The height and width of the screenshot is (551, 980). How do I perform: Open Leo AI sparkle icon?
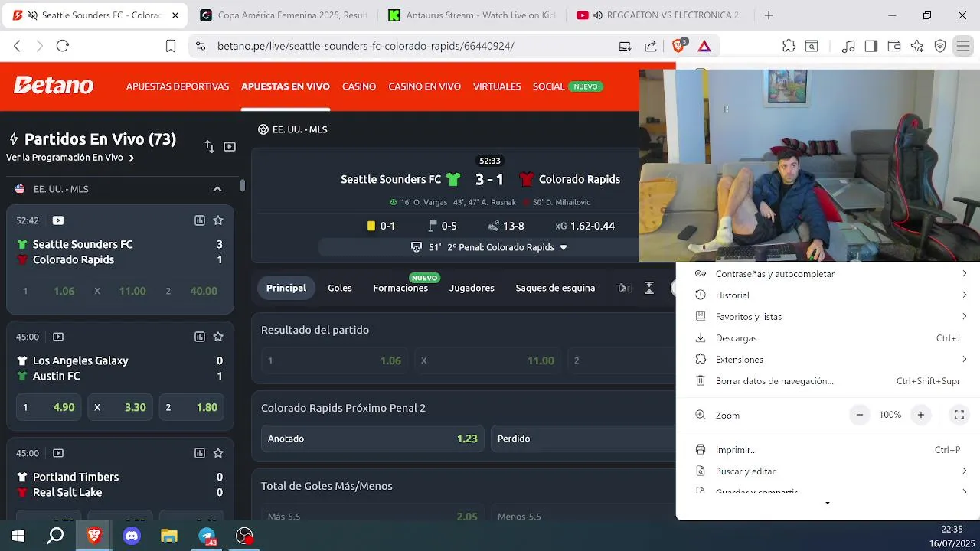pos(917,46)
